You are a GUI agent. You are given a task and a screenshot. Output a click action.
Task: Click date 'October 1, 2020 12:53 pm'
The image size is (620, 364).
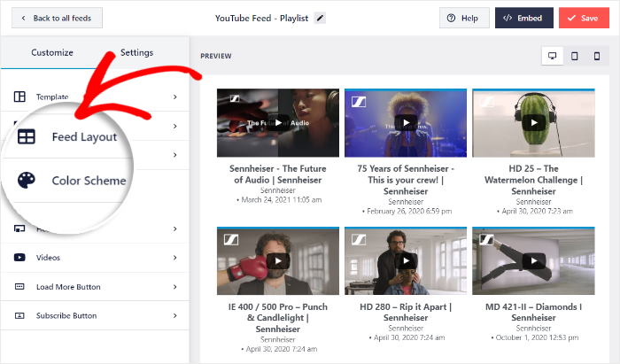(x=537, y=337)
